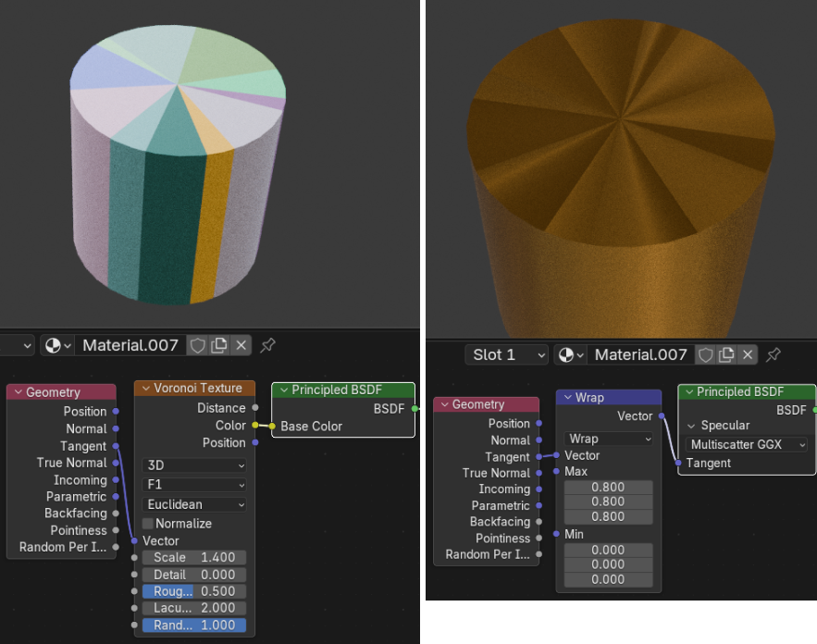Open the material browser beside Slot 1
Screen dimensions: 817x644
568,355
